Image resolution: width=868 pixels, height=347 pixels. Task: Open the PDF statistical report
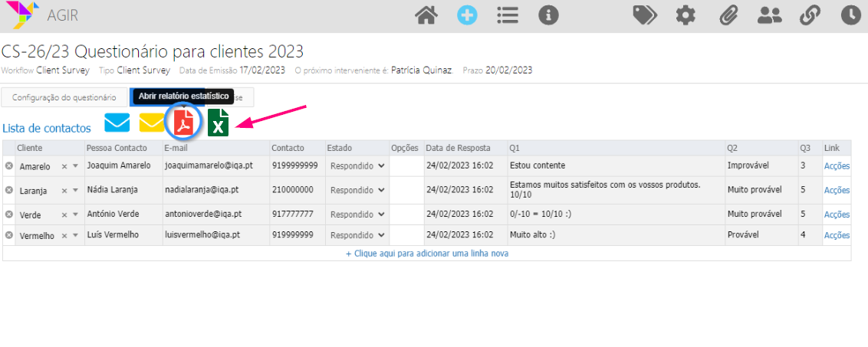click(184, 121)
